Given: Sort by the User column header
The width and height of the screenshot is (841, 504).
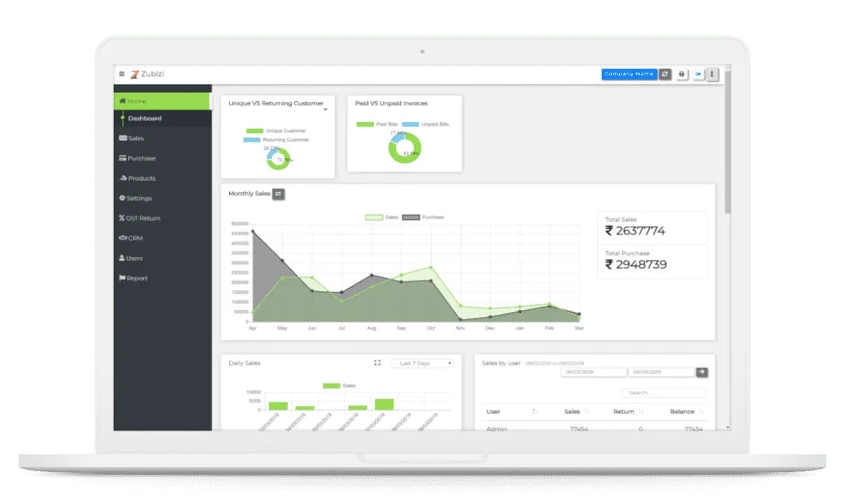Looking at the screenshot, I should pyautogui.click(x=512, y=412).
